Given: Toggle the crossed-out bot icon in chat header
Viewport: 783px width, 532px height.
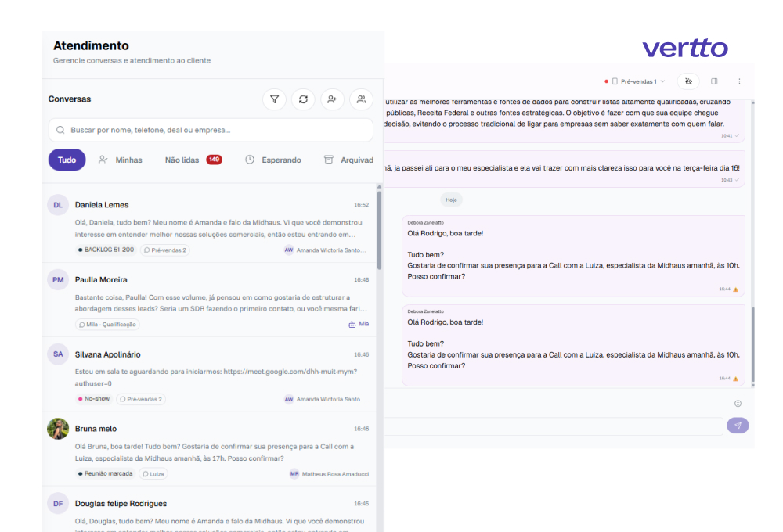Looking at the screenshot, I should tap(688, 81).
